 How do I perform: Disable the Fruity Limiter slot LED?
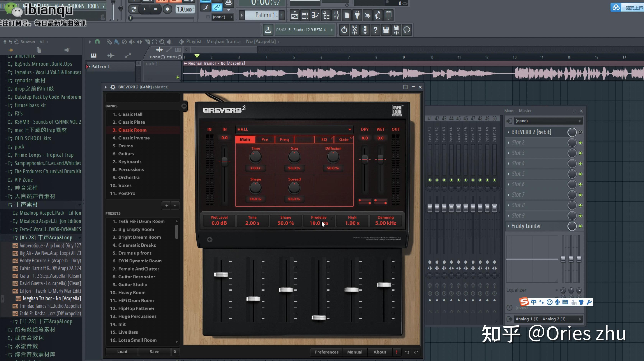point(581,226)
